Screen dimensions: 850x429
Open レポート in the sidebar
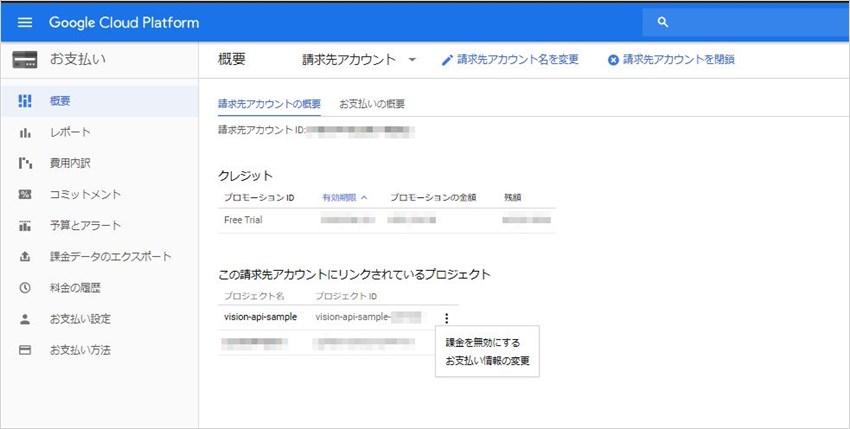point(100,132)
